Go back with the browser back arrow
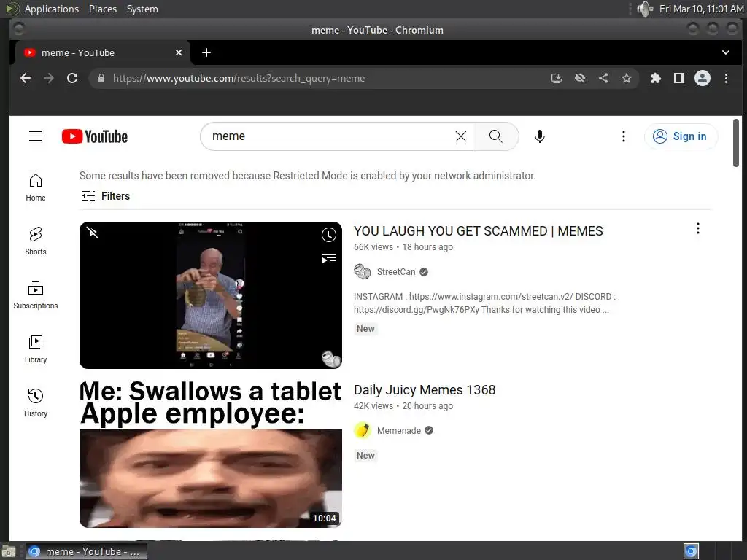Viewport: 747px width, 560px height. pos(26,78)
